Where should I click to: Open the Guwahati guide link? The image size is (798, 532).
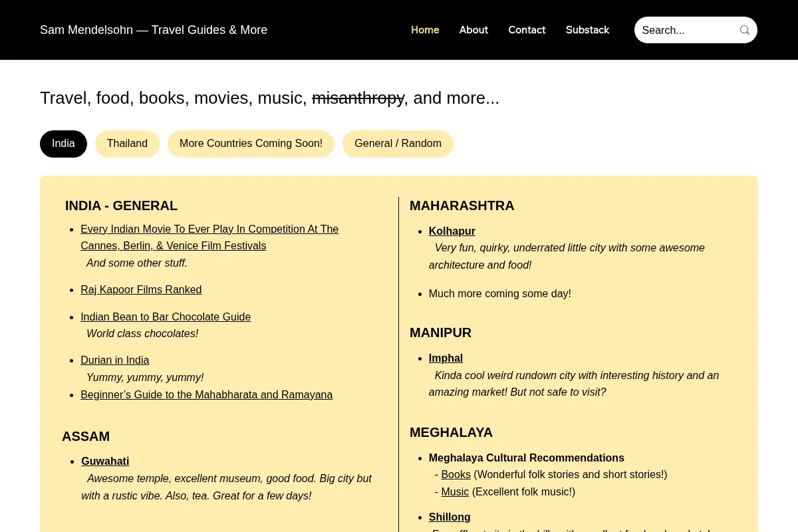tap(105, 462)
